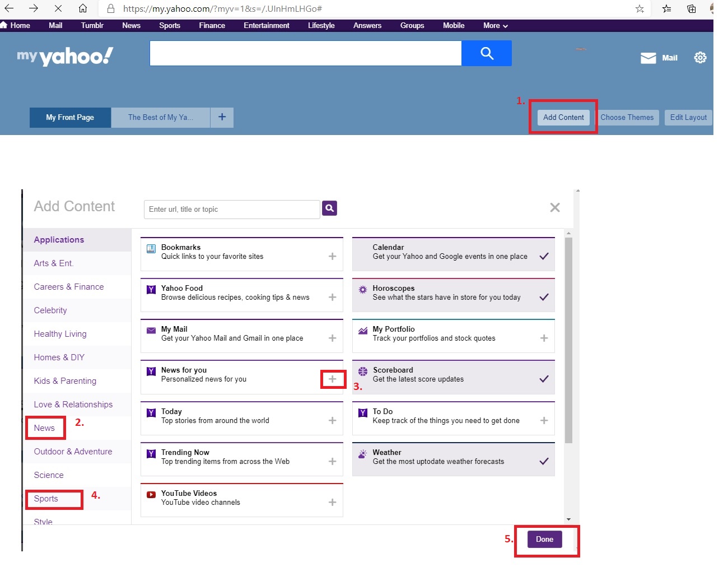Click the browser home icon

click(x=82, y=8)
